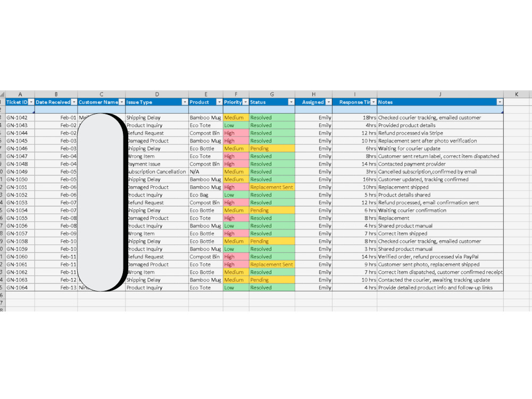Image resolution: width=532 pixels, height=399 pixels.
Task: Open the Ticket ID filter dropdown
Action: [x=31, y=102]
